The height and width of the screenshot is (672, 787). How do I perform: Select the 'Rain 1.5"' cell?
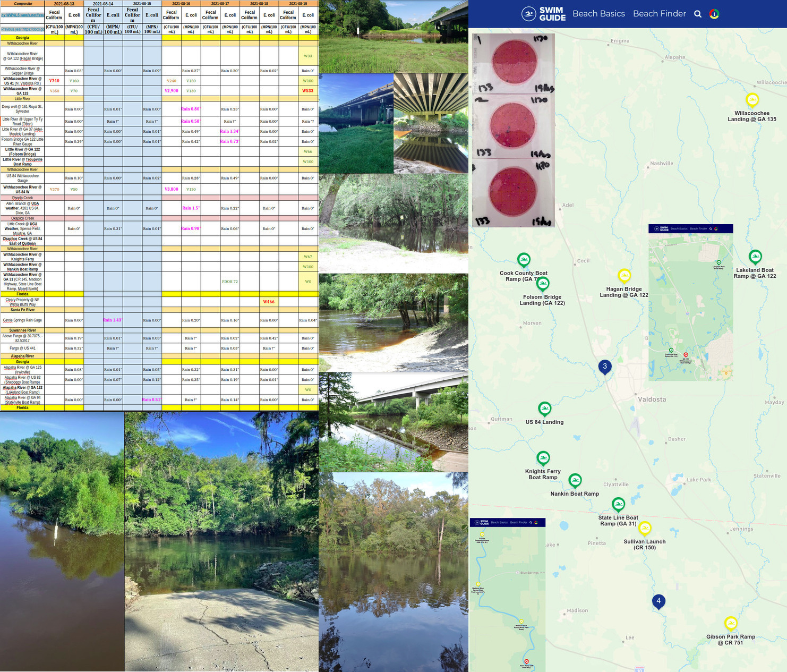click(x=191, y=208)
